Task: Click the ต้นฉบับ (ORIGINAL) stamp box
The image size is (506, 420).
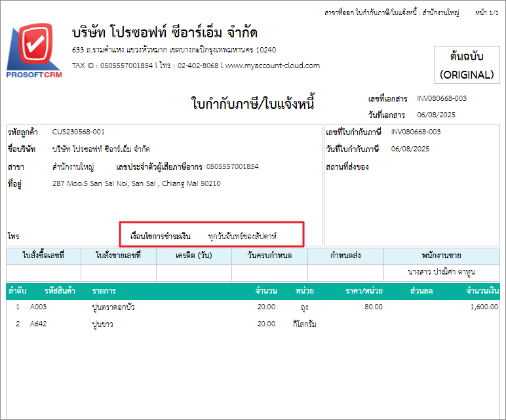Action: (x=466, y=66)
